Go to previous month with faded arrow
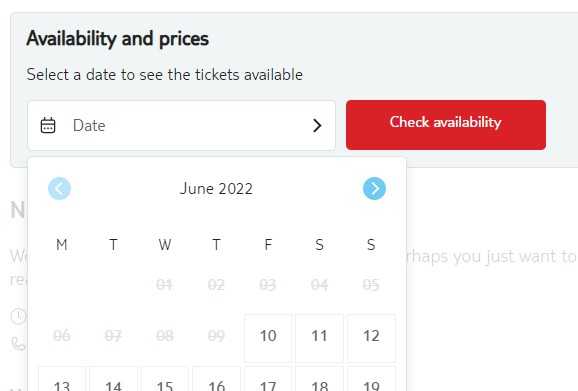Viewport: 578px width, 391px height. (59, 189)
